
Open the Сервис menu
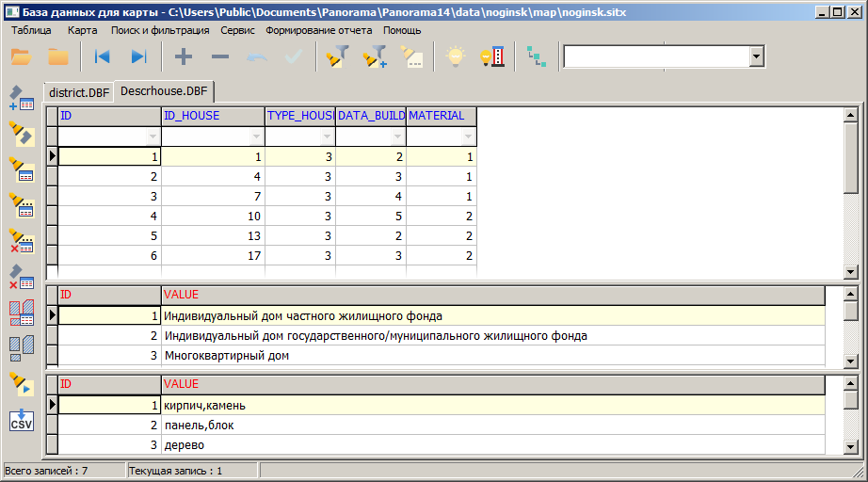[237, 30]
